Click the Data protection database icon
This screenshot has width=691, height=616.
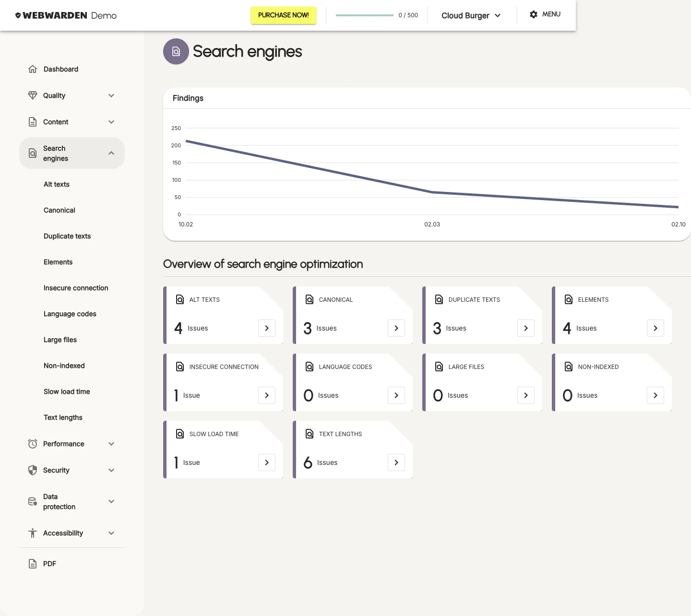pos(33,501)
